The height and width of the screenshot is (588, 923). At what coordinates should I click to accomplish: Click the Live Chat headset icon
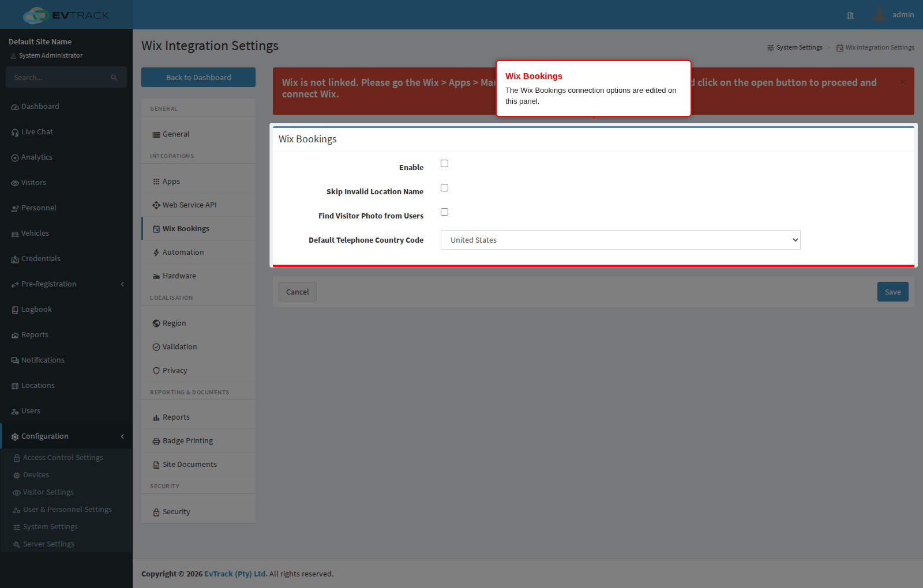tap(15, 133)
